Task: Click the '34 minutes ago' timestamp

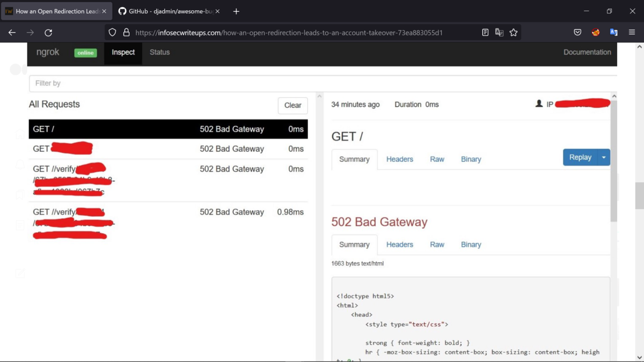Action: point(355,105)
